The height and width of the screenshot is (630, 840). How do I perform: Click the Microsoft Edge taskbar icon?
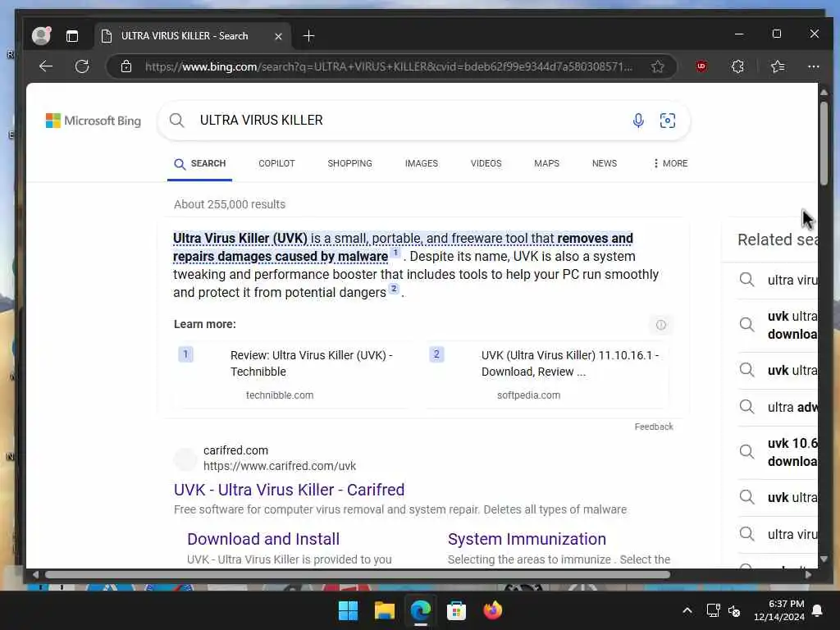coord(421,610)
